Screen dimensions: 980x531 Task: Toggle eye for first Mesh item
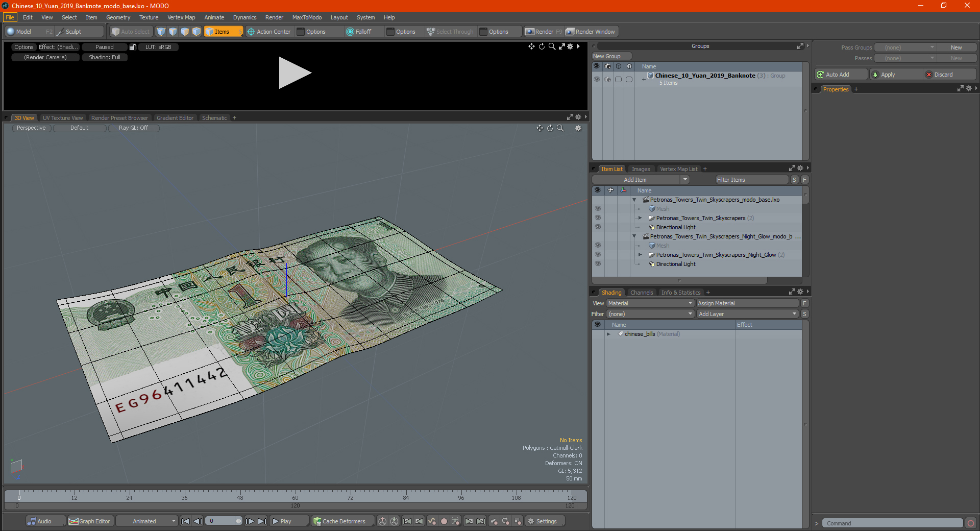(x=598, y=209)
